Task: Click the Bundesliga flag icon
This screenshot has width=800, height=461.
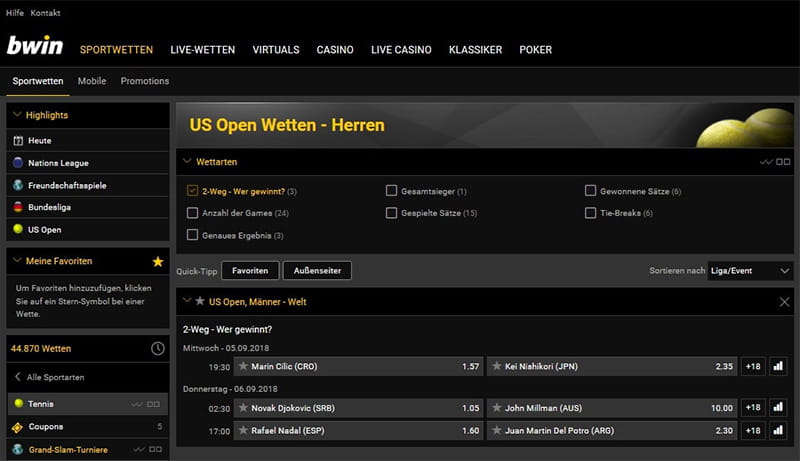Action: pyautogui.click(x=18, y=207)
